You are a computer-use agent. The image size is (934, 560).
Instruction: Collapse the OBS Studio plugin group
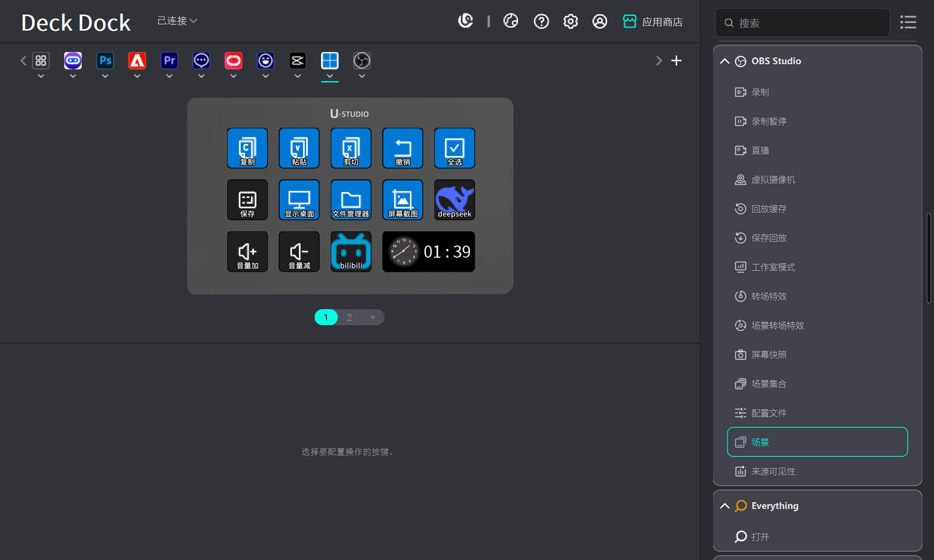(x=725, y=61)
